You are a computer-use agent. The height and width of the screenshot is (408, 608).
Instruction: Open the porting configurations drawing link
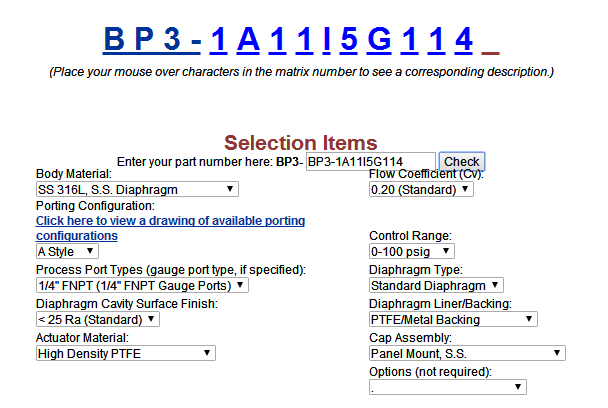(170, 228)
